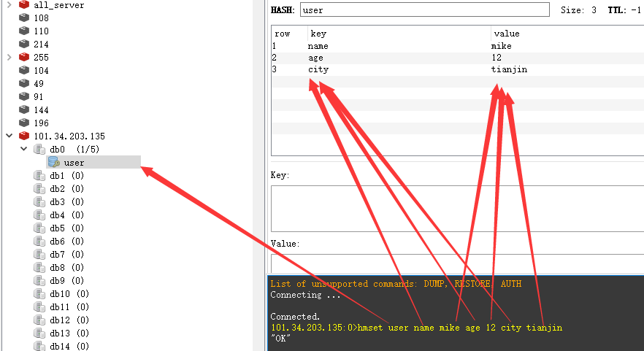Expand the all_server connection node

coord(9,5)
